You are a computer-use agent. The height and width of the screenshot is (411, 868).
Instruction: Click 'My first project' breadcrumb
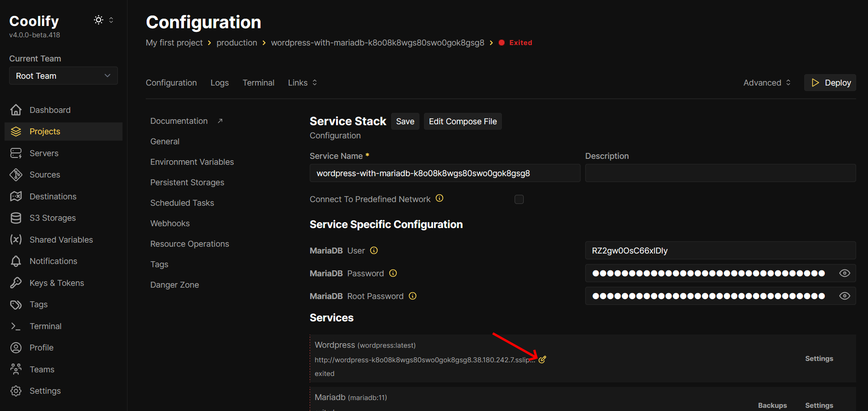(174, 42)
